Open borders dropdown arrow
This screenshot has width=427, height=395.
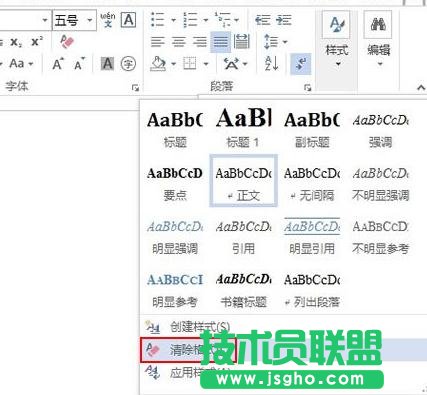(206, 64)
